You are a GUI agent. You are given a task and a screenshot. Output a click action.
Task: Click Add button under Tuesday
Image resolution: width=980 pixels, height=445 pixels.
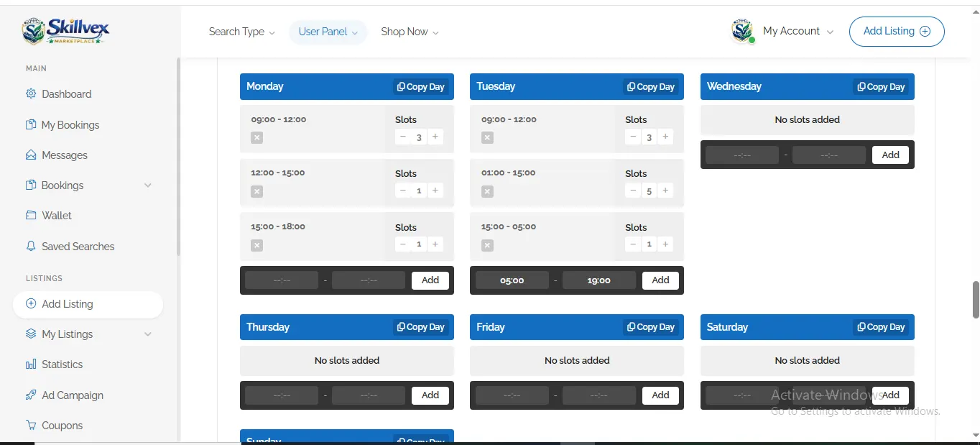(x=660, y=280)
